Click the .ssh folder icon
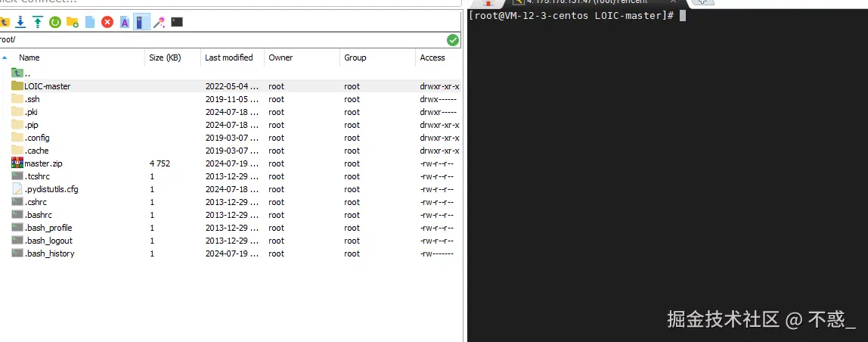This screenshot has width=868, height=342. 17,99
